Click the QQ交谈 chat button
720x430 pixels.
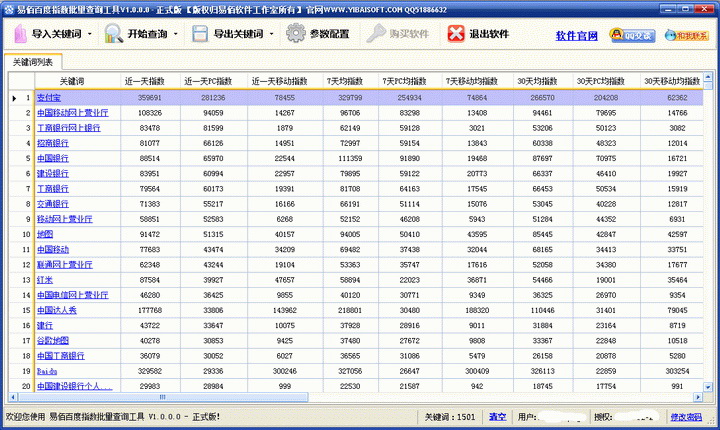pyautogui.click(x=632, y=35)
